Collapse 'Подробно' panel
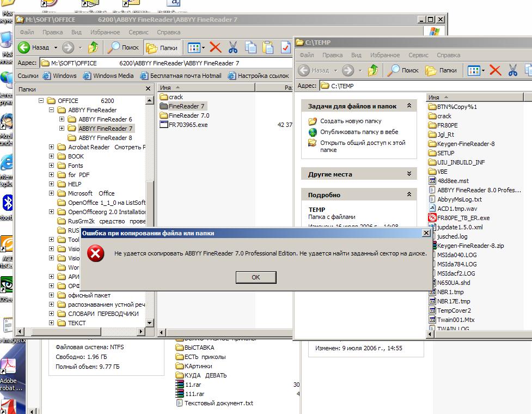 click(409, 194)
